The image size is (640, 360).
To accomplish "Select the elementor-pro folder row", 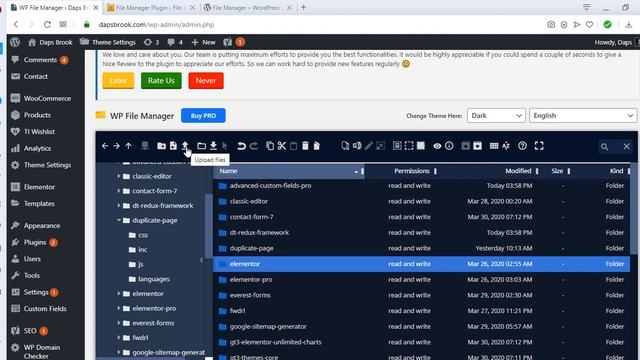I will coord(421,280).
